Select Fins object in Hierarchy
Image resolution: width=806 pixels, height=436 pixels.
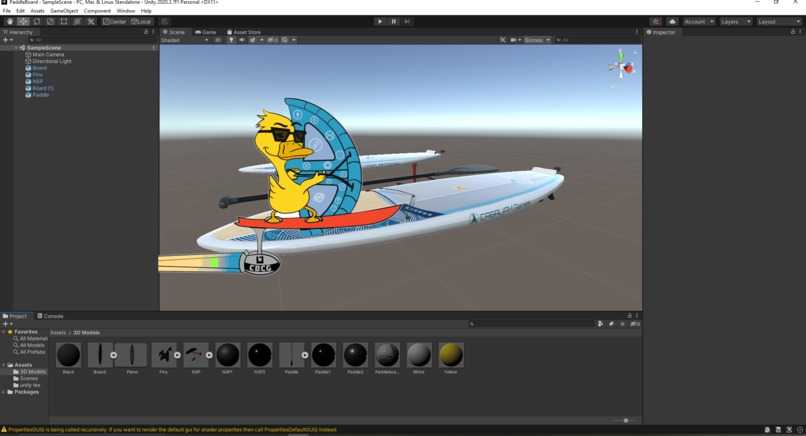pyautogui.click(x=38, y=75)
